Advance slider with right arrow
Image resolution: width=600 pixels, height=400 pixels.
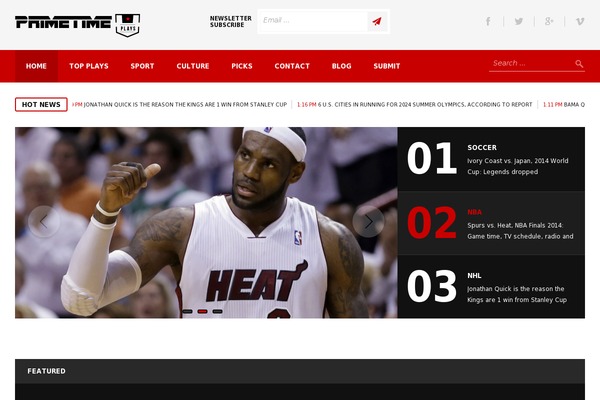(x=368, y=222)
